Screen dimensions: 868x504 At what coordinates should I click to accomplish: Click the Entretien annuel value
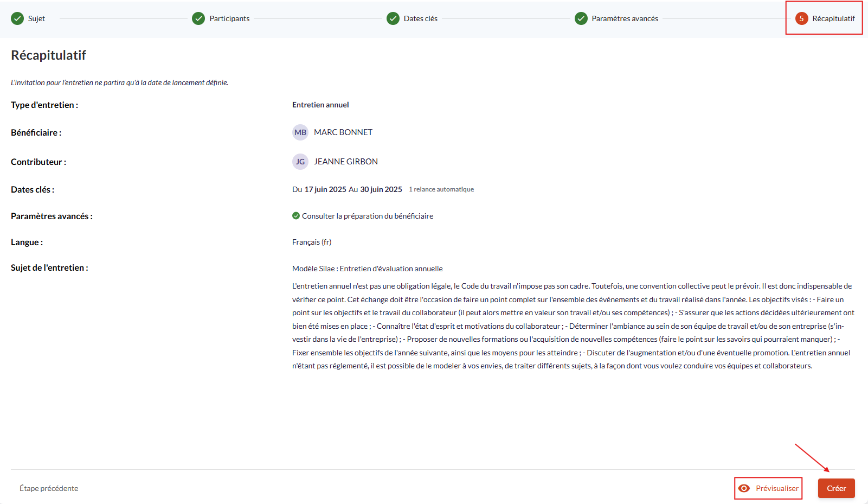pos(320,105)
